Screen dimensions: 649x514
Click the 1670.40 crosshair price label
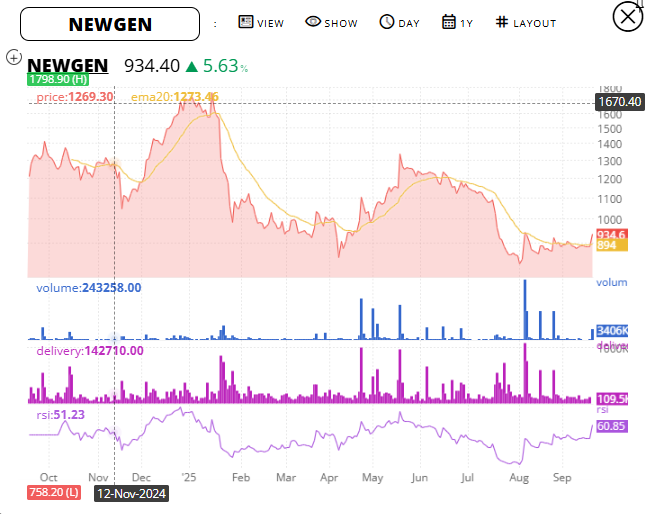(x=620, y=102)
